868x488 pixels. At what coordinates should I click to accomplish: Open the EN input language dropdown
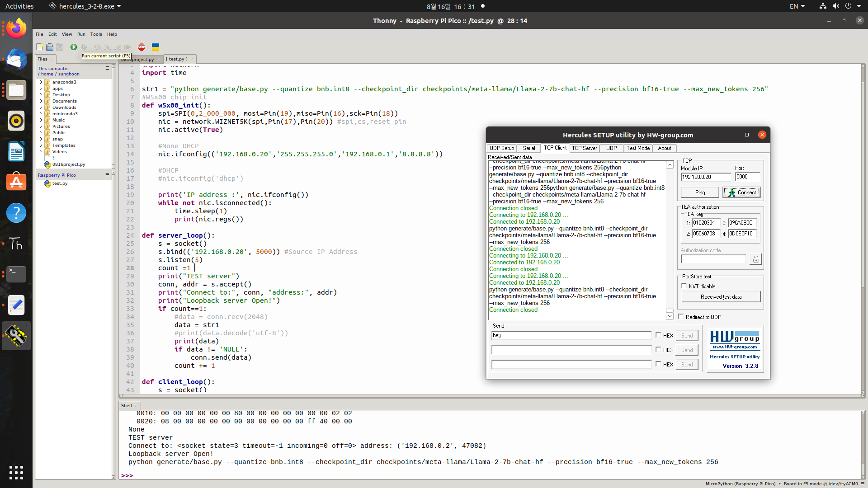coord(797,6)
